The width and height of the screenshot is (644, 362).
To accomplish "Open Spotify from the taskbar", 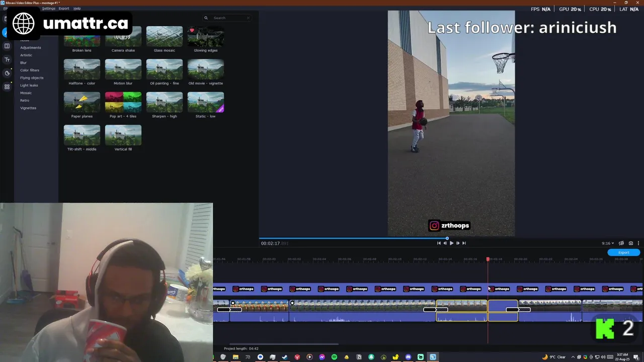I will (334, 357).
